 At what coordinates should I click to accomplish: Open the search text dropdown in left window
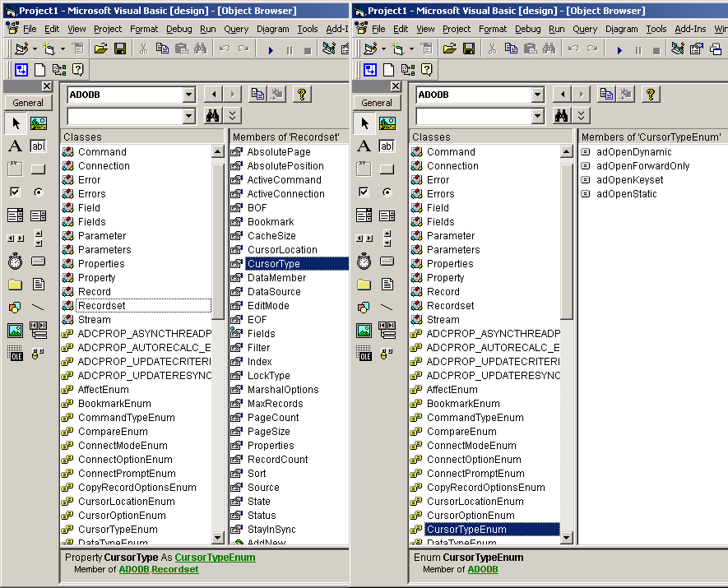click(188, 116)
